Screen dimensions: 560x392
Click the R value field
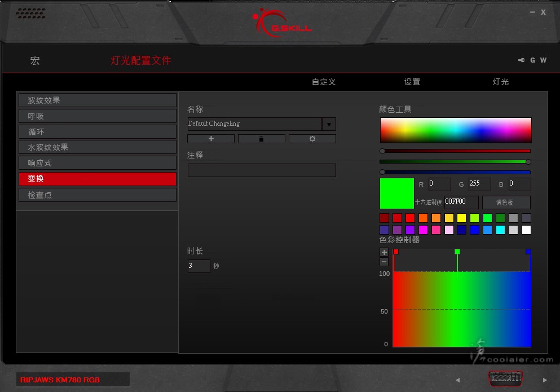(x=440, y=184)
